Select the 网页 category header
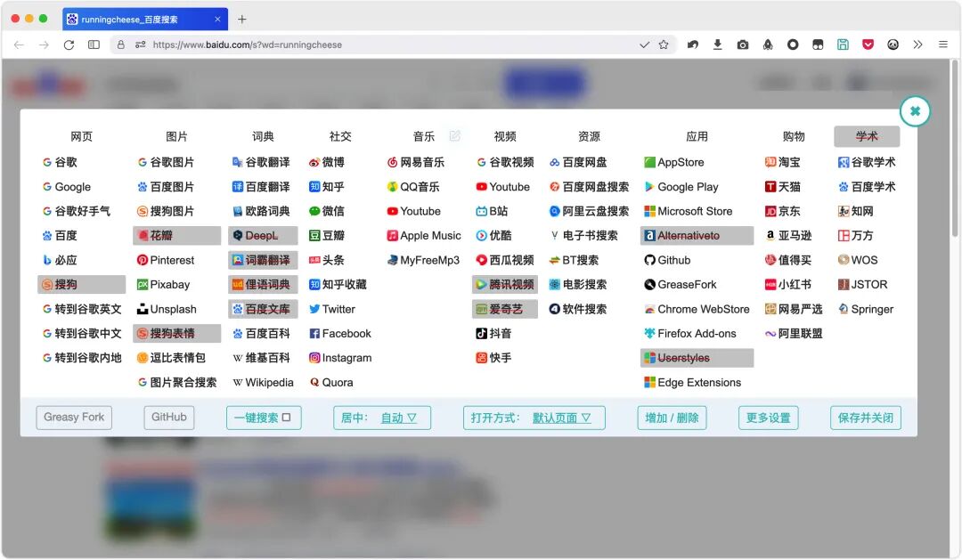The height and width of the screenshot is (560, 962). coord(82,137)
